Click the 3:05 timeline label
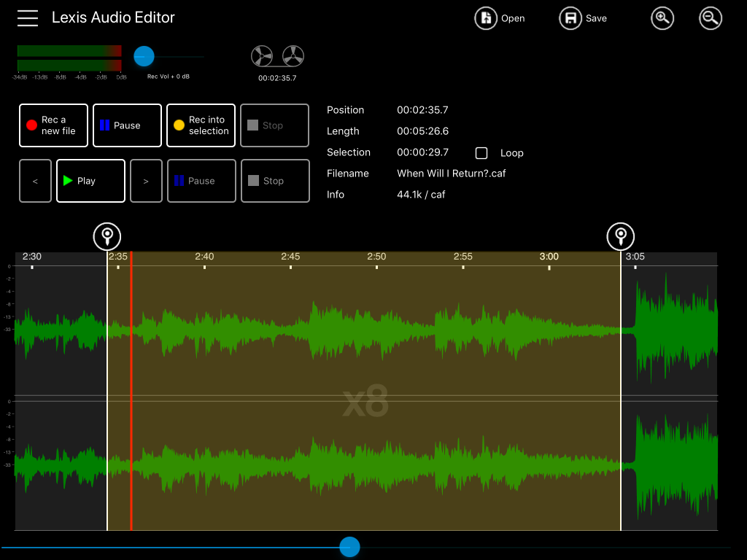 pyautogui.click(x=635, y=257)
